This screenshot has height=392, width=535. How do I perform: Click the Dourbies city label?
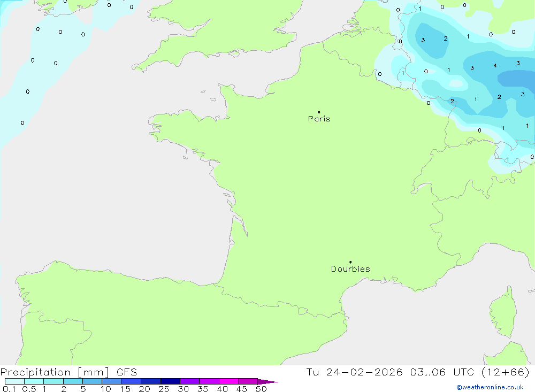(350, 269)
